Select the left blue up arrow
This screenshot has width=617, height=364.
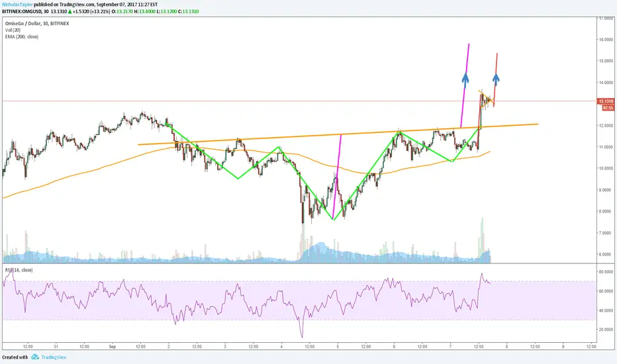(x=465, y=78)
